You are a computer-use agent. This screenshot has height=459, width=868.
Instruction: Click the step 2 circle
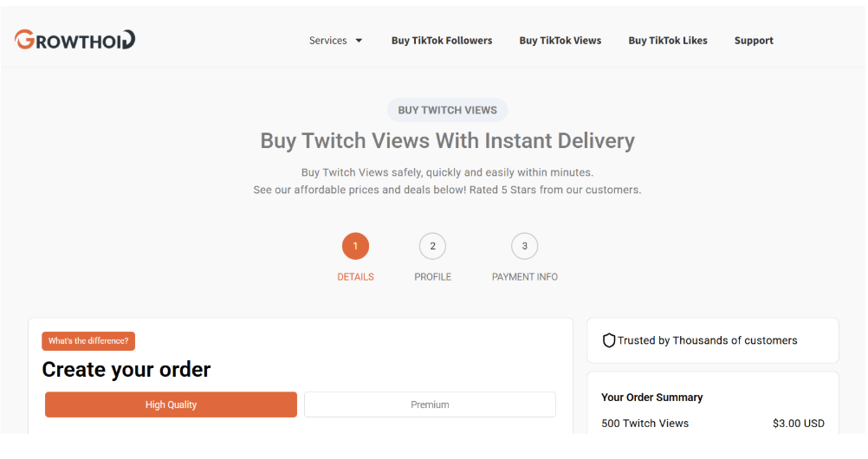click(x=433, y=246)
